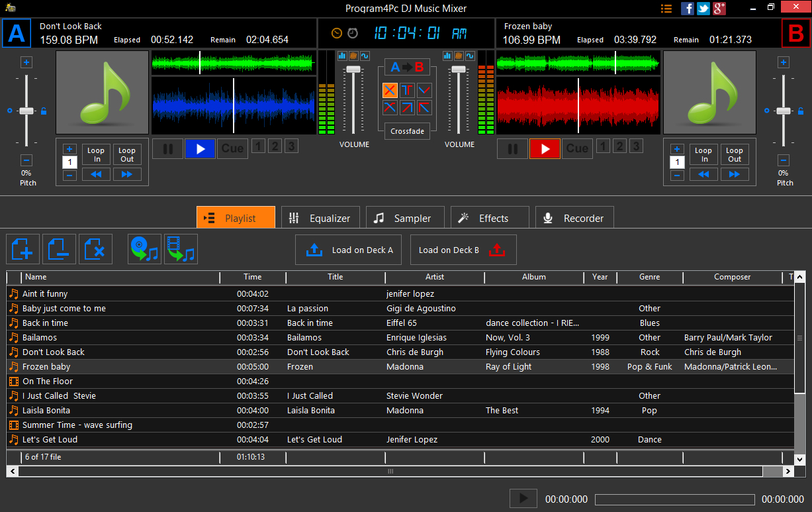
Task: Decrease Deck B loop count
Action: [x=677, y=176]
